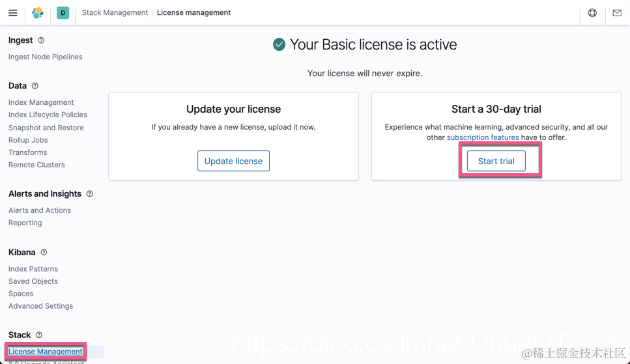Open the help lifebuoy icon
Viewport: 630px width, 364px height.
pos(592,13)
